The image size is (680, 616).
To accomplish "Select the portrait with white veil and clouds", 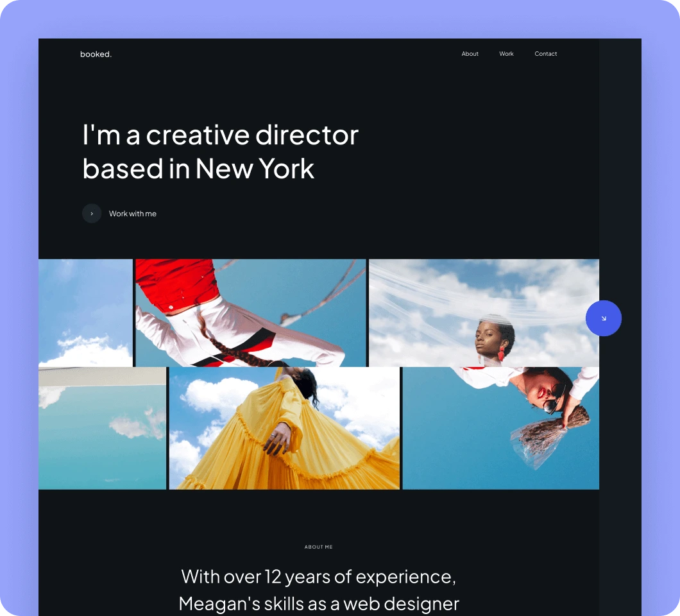I will 483,312.
